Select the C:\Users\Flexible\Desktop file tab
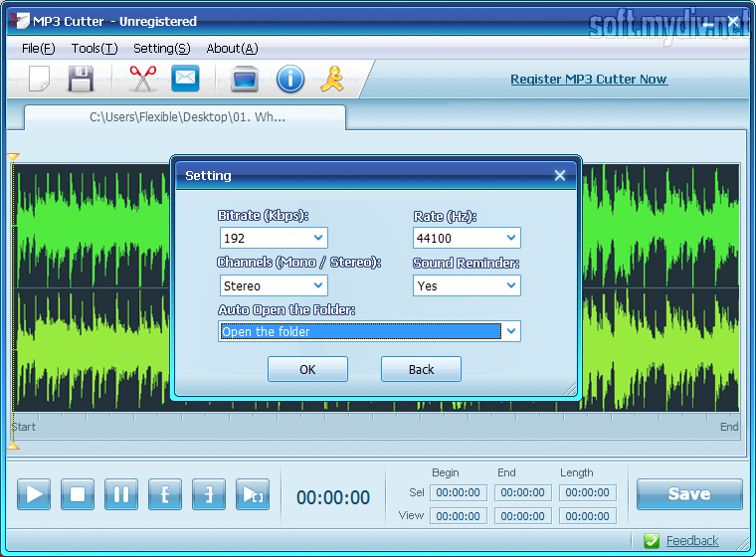Viewport: 756px width, 557px height. pyautogui.click(x=185, y=117)
